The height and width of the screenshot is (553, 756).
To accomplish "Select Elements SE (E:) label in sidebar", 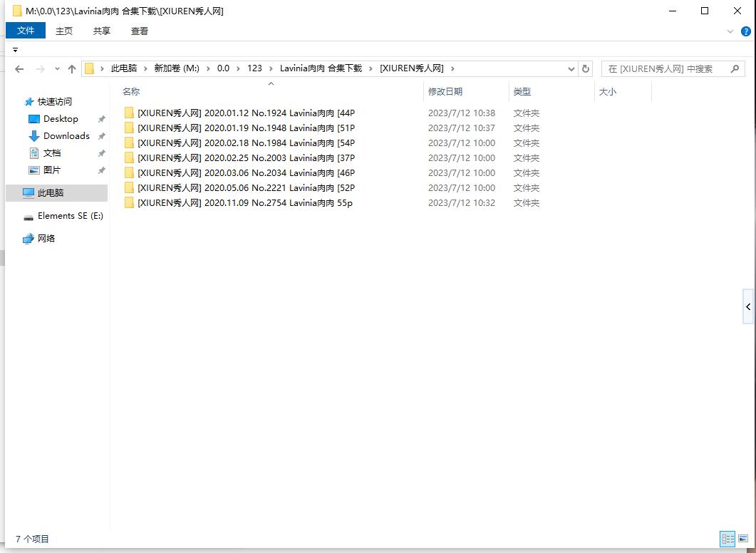I will pos(71,216).
